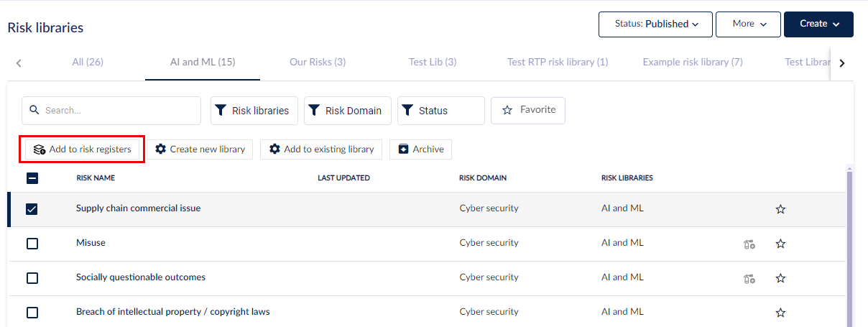Click Cyber security in Supply chain row

489,208
